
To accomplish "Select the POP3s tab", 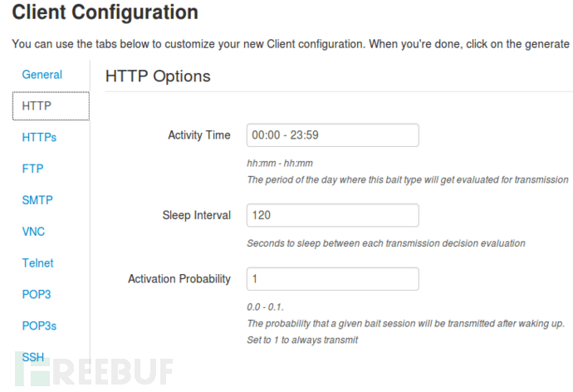I will click(x=39, y=326).
